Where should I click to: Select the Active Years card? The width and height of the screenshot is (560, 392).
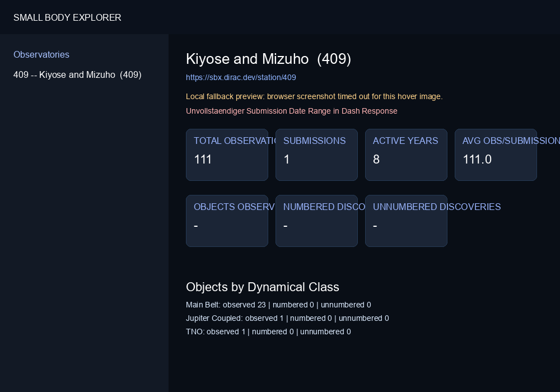407,155
